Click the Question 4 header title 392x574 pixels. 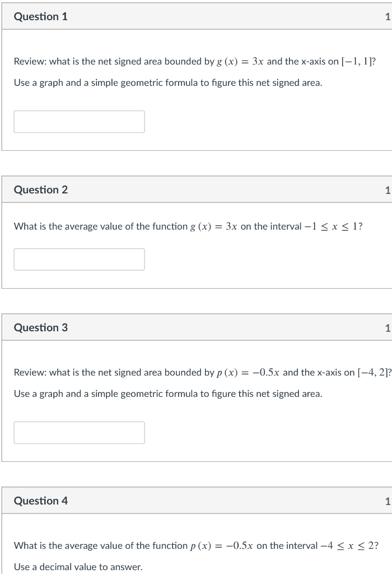(40, 501)
